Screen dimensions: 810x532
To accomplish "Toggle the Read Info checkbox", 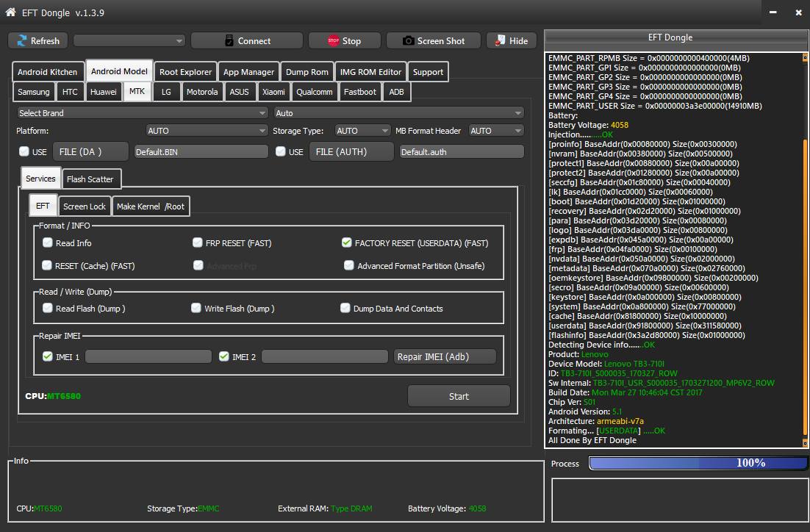I will [x=48, y=242].
